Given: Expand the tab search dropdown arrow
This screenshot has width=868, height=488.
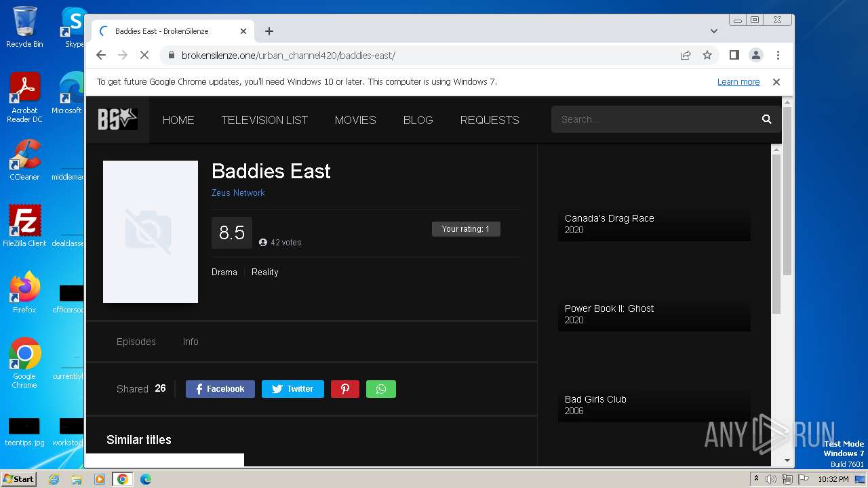Looking at the screenshot, I should pos(714,31).
